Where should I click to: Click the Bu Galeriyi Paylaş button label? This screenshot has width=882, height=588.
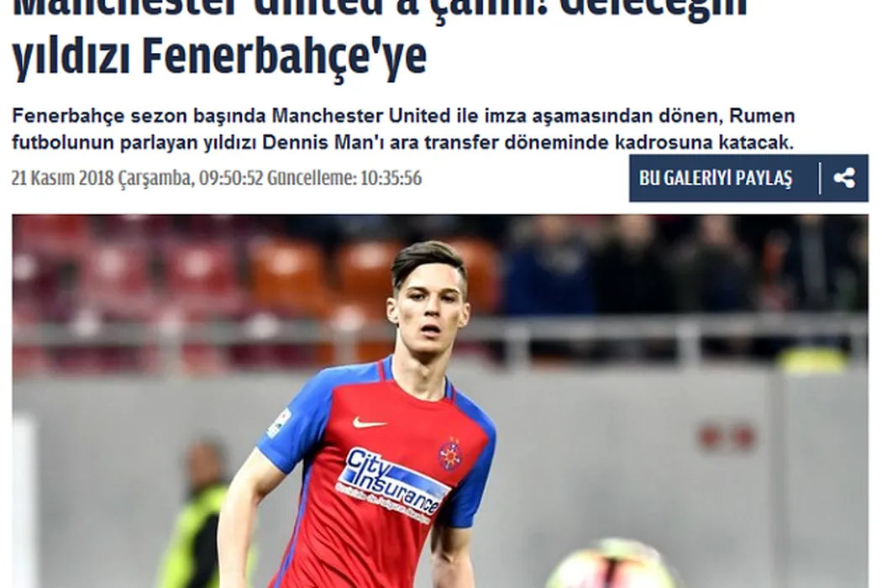tap(716, 178)
